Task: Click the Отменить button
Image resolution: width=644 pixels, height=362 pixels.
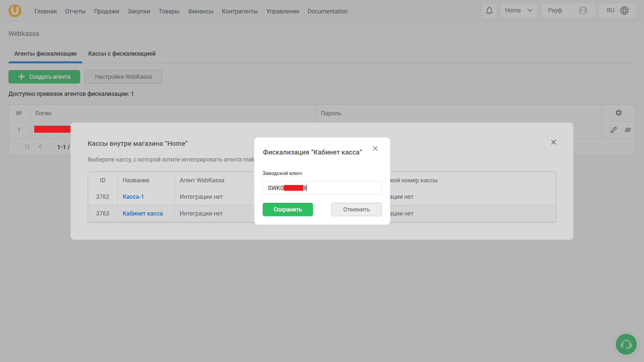Action: click(x=356, y=209)
